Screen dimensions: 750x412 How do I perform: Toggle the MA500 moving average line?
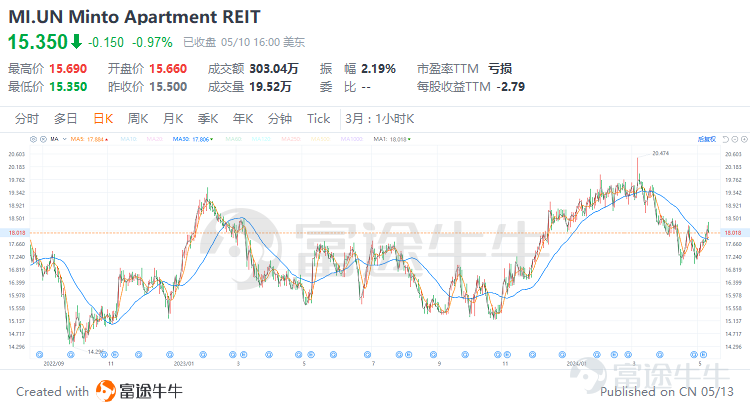coord(320,139)
